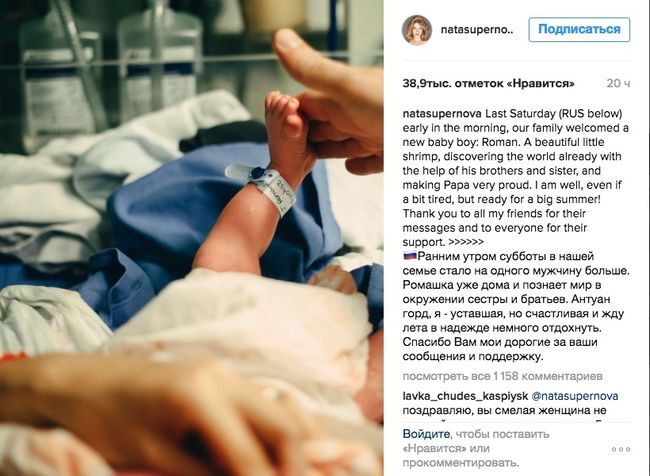Open natasupernova username in the header
This screenshot has width=650, height=476.
(x=477, y=30)
